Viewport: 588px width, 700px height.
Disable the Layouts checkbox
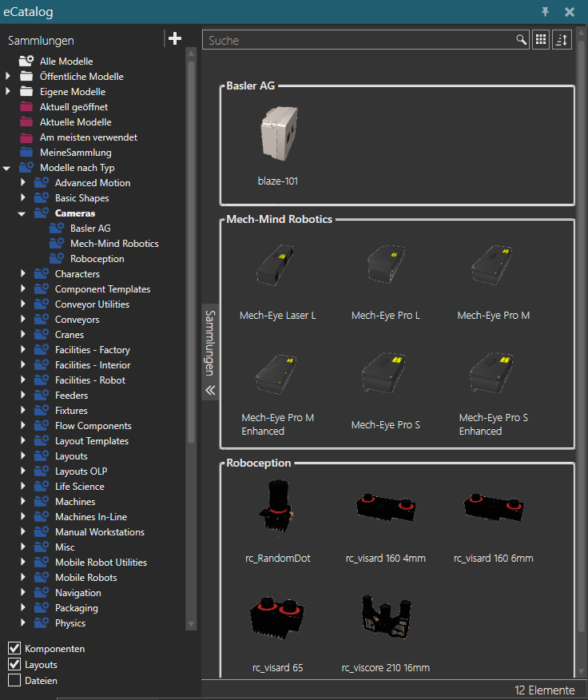(x=14, y=664)
